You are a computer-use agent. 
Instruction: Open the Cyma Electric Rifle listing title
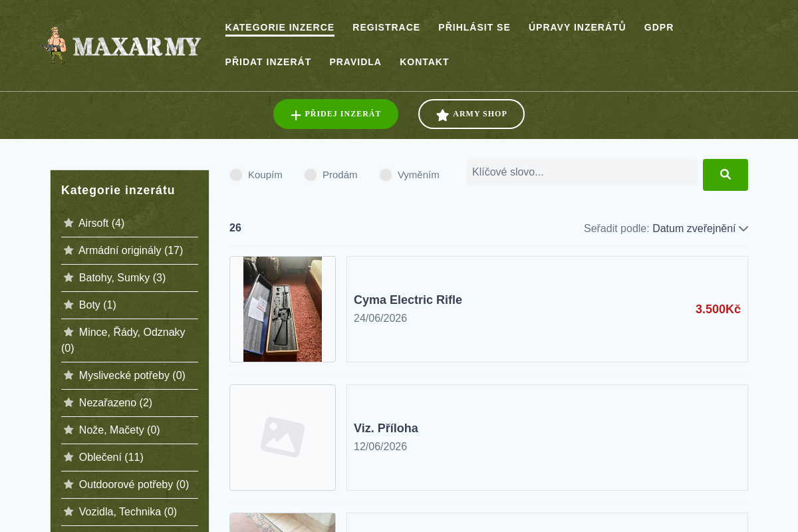(x=408, y=300)
